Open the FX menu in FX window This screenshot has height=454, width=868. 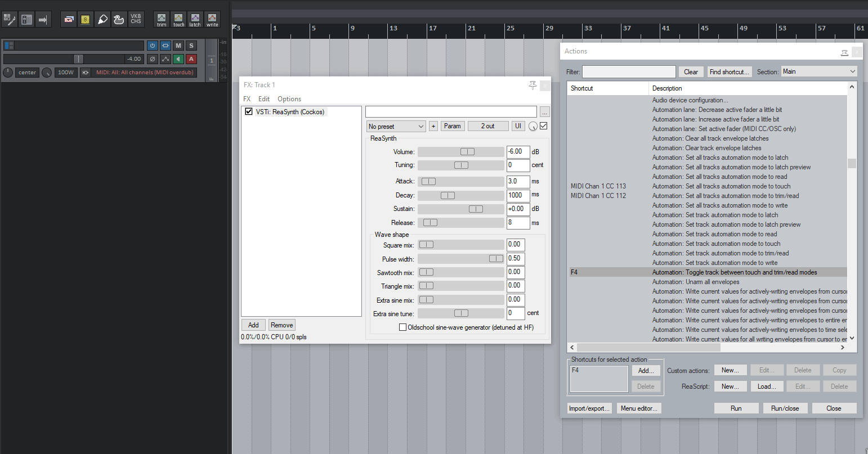pyautogui.click(x=247, y=99)
